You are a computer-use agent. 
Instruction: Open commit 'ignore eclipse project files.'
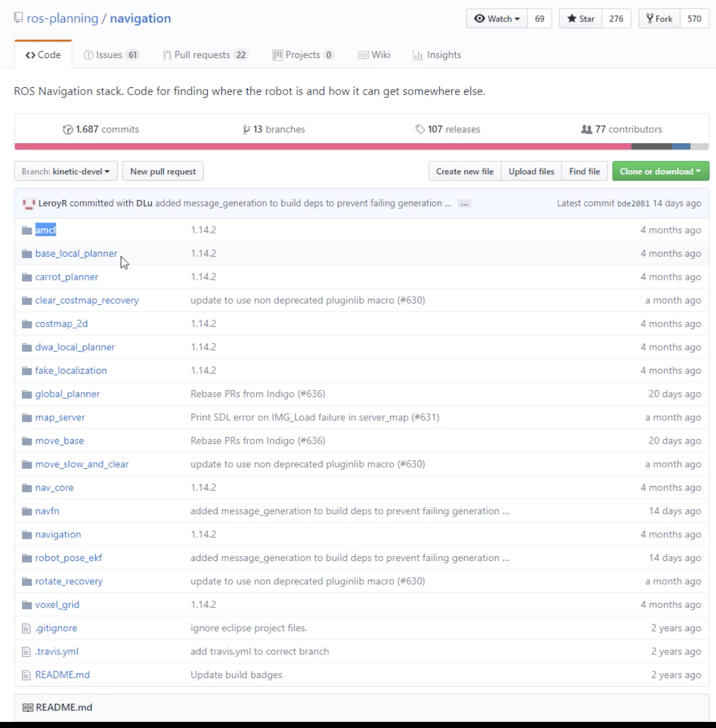(x=249, y=628)
